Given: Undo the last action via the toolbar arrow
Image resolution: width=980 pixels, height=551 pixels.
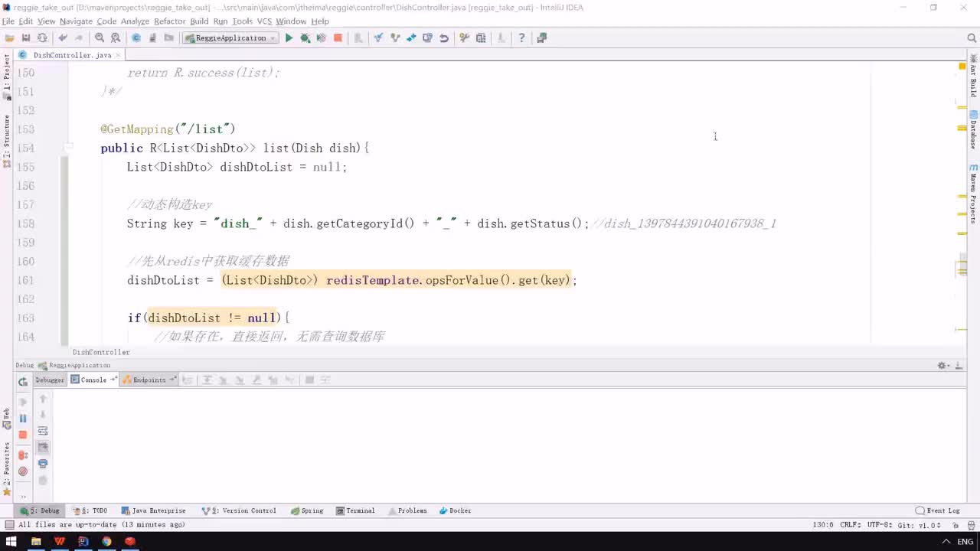Looking at the screenshot, I should 63,37.
